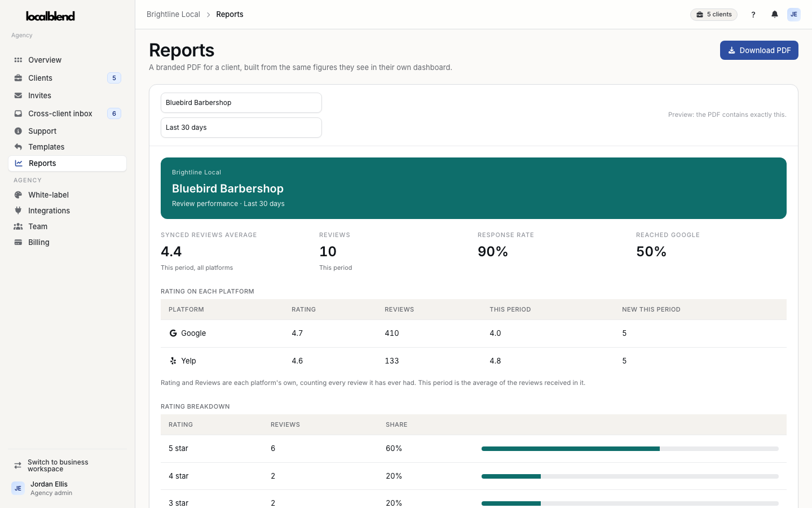Click the inbox count badge 6

point(114,113)
